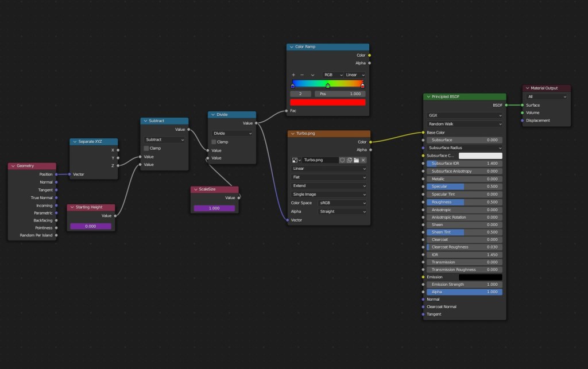This screenshot has height=369, width=588.
Task: Browse images with image datablock icon
Action: [x=296, y=160]
